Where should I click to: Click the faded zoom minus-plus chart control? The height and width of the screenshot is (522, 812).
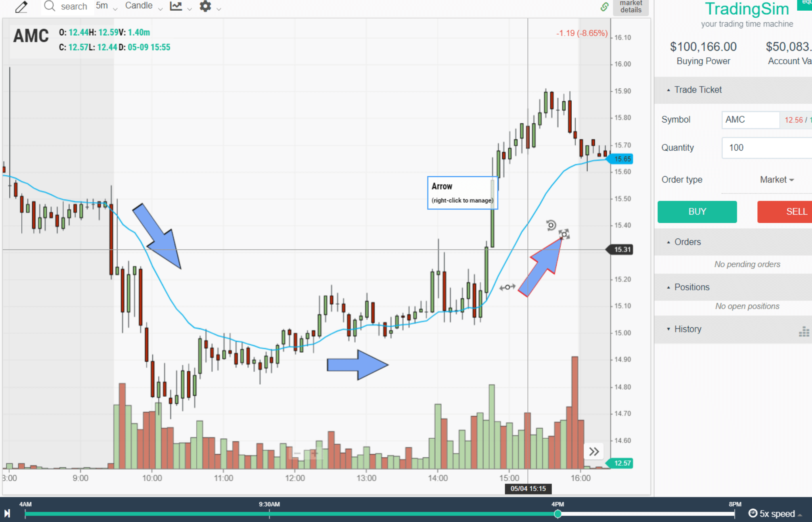[x=306, y=453]
